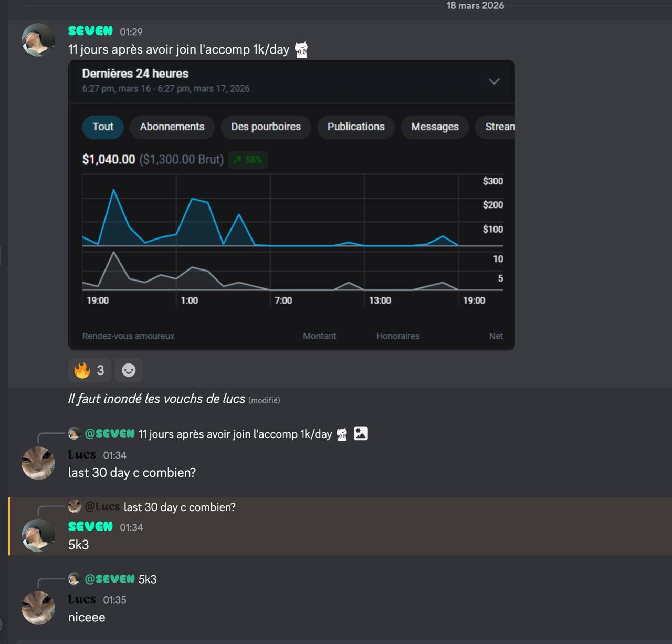
Task: Click SEVEN's avatar on the 01:29 message
Action: [x=38, y=40]
